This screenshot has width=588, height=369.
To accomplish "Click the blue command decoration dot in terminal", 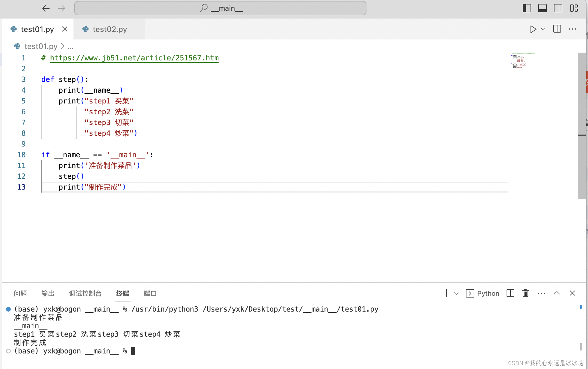I will click(8, 309).
